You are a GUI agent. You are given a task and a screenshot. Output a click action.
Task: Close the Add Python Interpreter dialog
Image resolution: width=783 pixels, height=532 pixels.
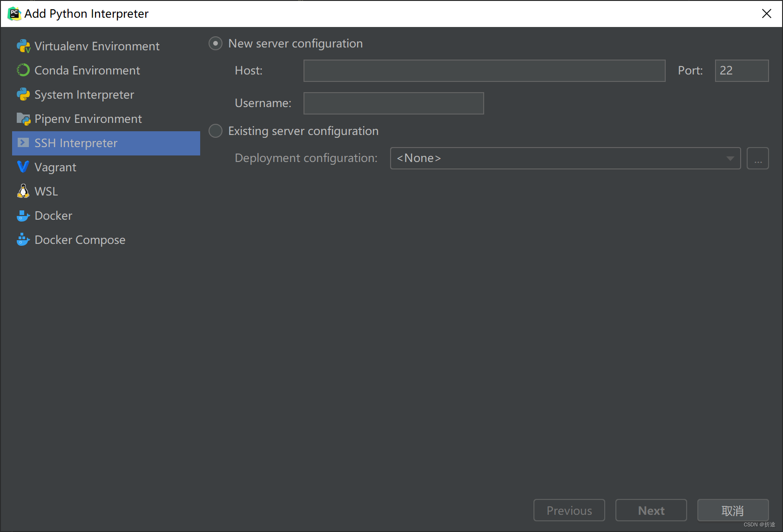coord(767,13)
